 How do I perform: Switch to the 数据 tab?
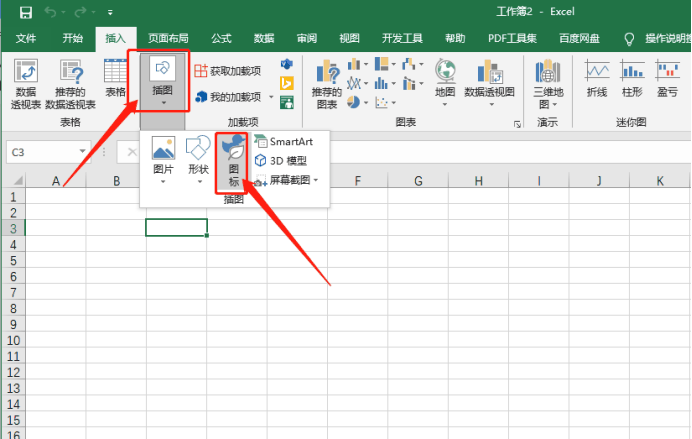(264, 39)
